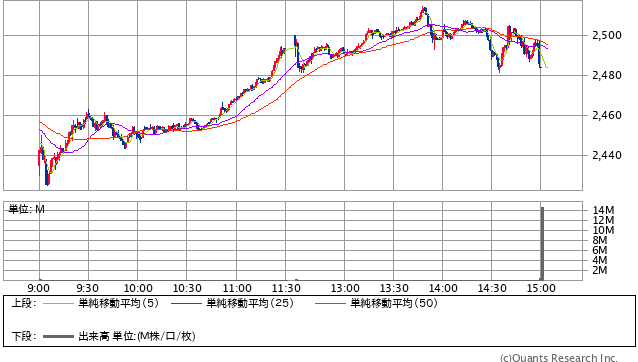The image size is (638, 362).
Task: Click the 11:00 time axis label
Action: tap(237, 288)
